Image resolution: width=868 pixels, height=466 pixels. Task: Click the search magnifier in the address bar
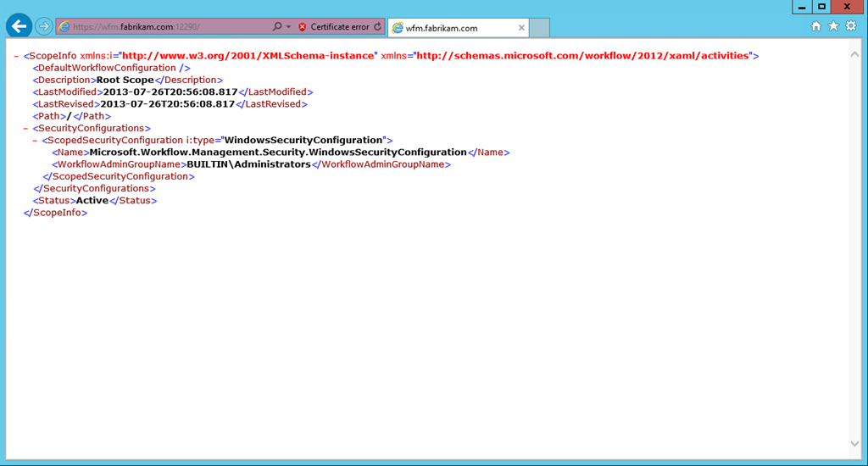277,26
